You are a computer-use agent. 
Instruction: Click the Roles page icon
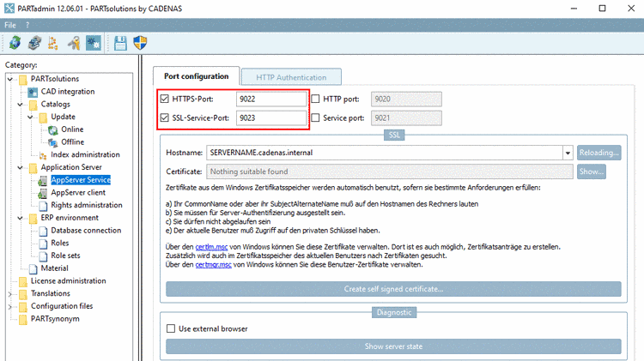coord(43,244)
